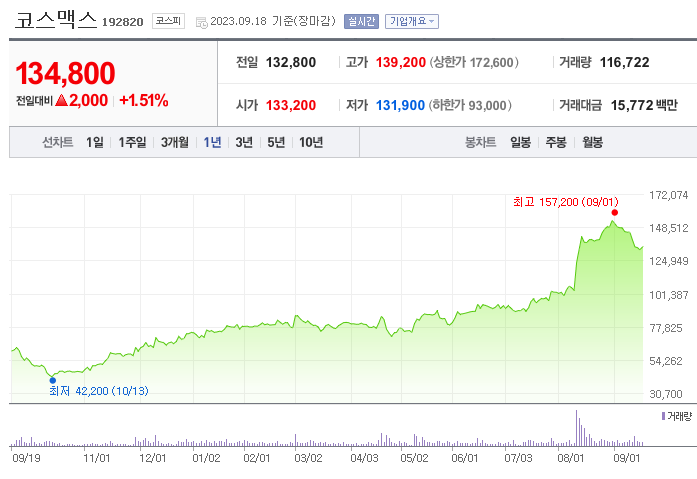This screenshot has width=697, height=479.
Task: Select the 3개월 line chart tab
Action: (175, 142)
